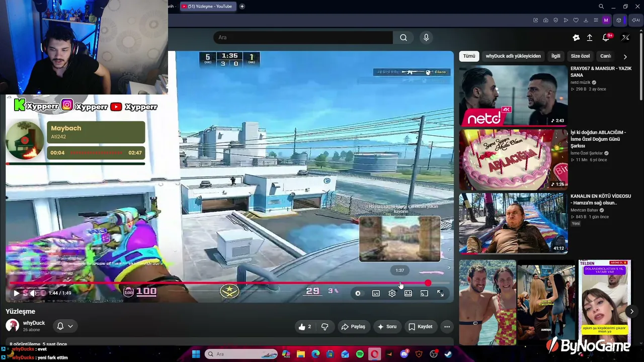Open Opera easy setup sliders menu

click(x=596, y=20)
